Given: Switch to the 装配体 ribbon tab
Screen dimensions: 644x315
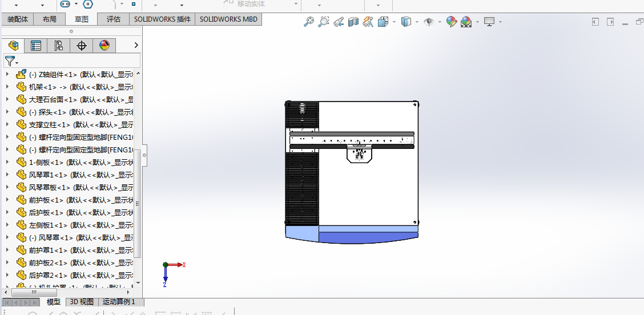Looking at the screenshot, I should point(17,19).
